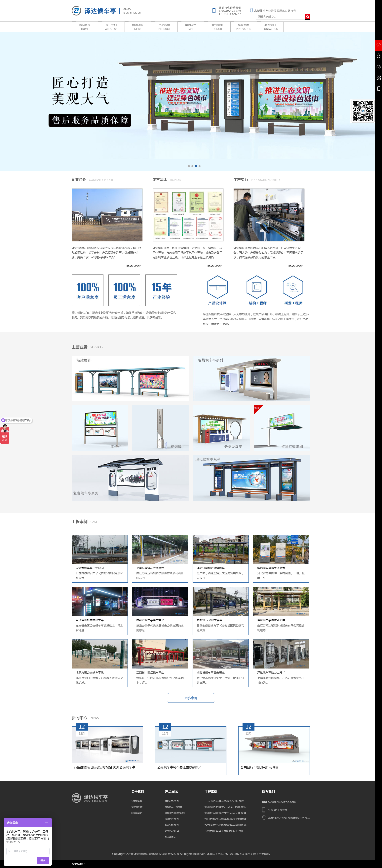Select the fourth banner carousel dot

pos(200,166)
